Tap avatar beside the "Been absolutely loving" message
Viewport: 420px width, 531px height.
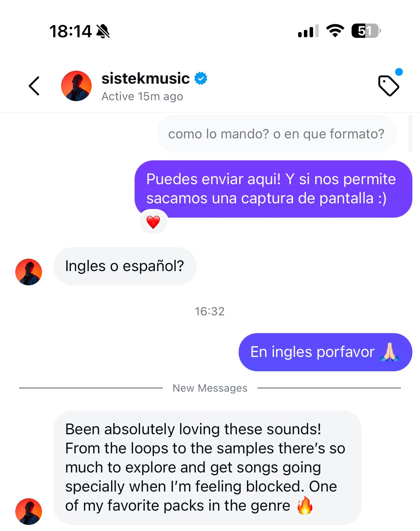[x=29, y=511]
